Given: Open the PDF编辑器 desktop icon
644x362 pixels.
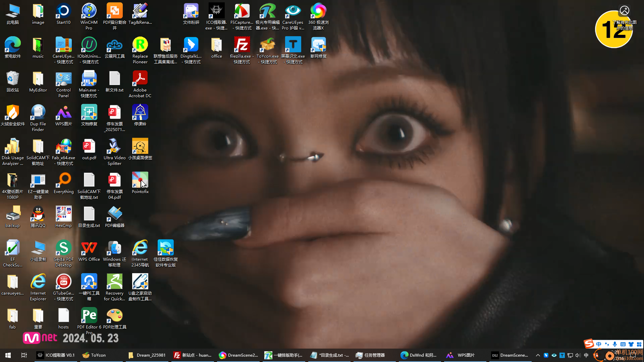Looking at the screenshot, I should pos(115,217).
